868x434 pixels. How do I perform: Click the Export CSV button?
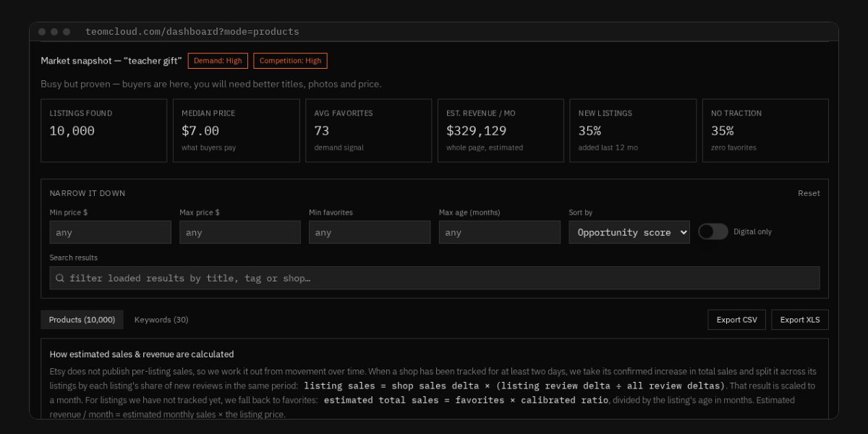coord(736,320)
